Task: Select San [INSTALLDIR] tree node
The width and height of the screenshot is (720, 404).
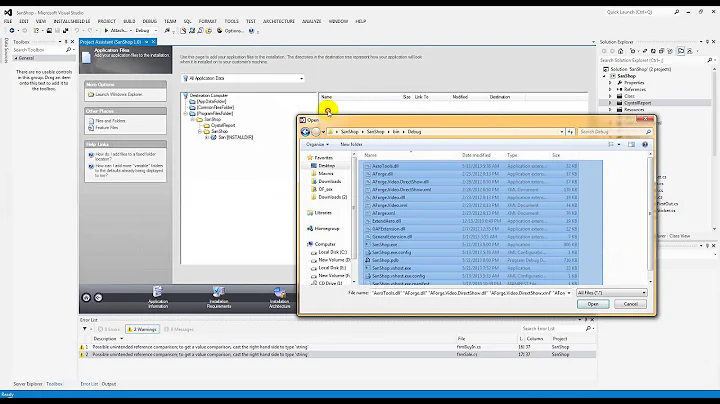Action: [x=235, y=137]
